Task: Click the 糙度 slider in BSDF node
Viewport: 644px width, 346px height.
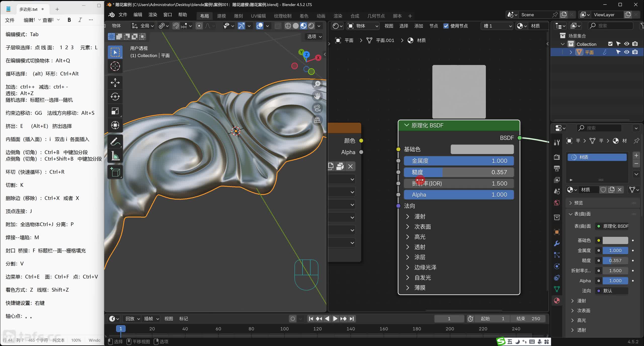Action: coord(459,172)
